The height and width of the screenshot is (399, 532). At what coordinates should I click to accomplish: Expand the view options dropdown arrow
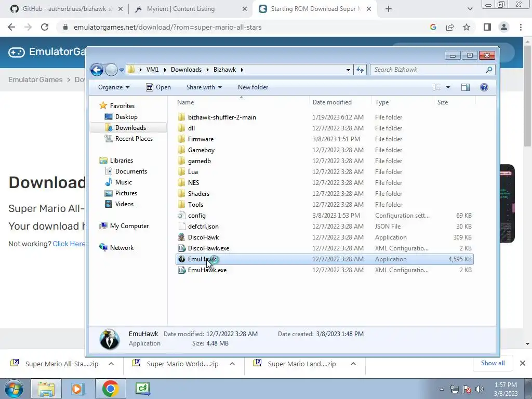tap(448, 87)
